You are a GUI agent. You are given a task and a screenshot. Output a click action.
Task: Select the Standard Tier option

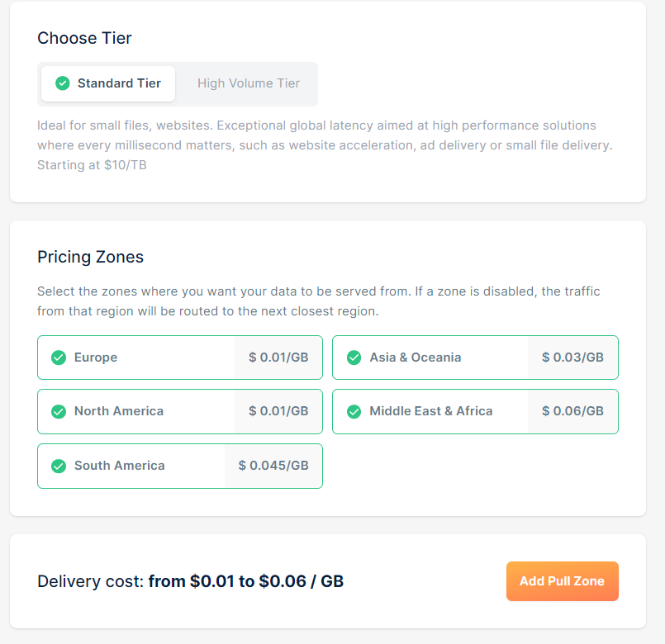[x=108, y=83]
